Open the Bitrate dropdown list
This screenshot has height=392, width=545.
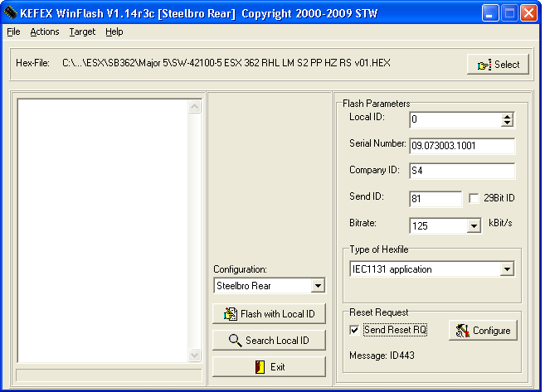(474, 225)
